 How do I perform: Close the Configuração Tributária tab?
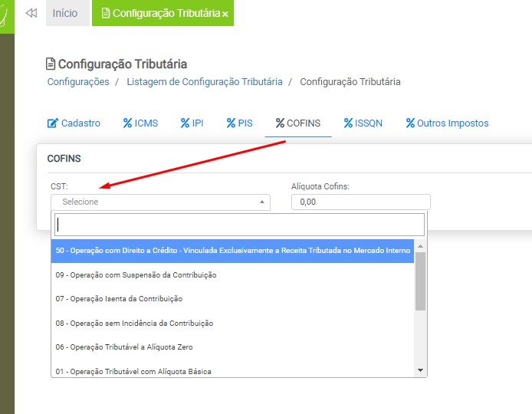click(x=225, y=15)
